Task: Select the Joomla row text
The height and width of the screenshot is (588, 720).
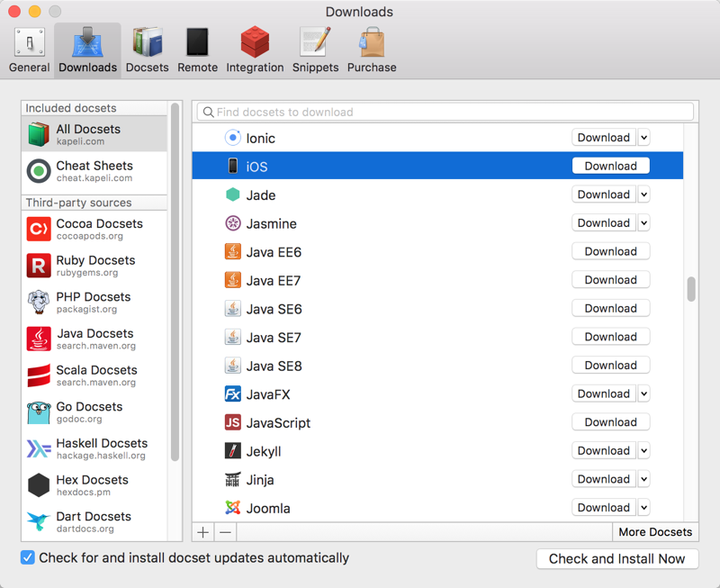Action: [x=268, y=508]
